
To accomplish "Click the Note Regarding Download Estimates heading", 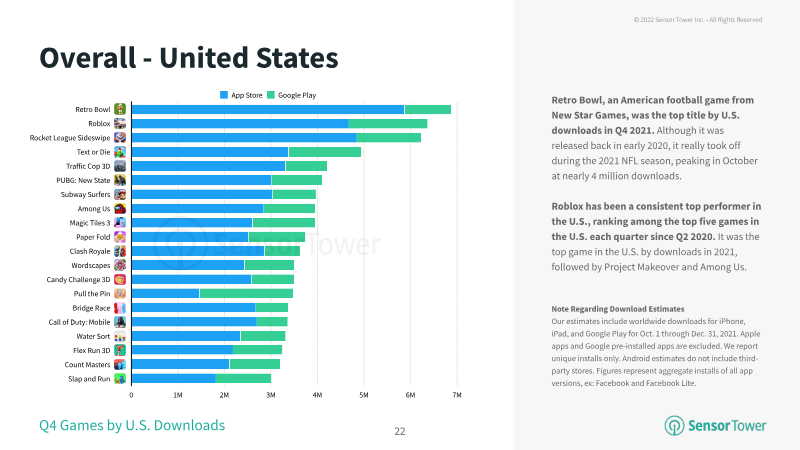I will tap(617, 309).
